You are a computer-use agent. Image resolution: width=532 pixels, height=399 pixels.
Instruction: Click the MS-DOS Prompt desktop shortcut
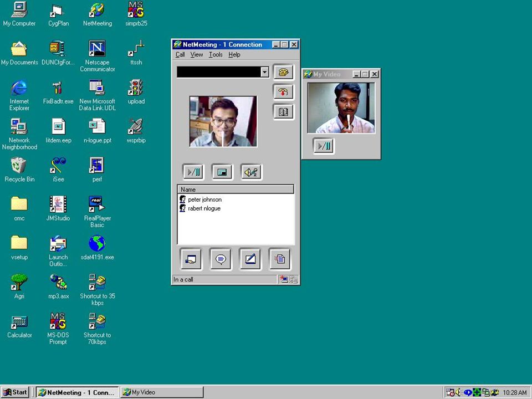coord(58,329)
